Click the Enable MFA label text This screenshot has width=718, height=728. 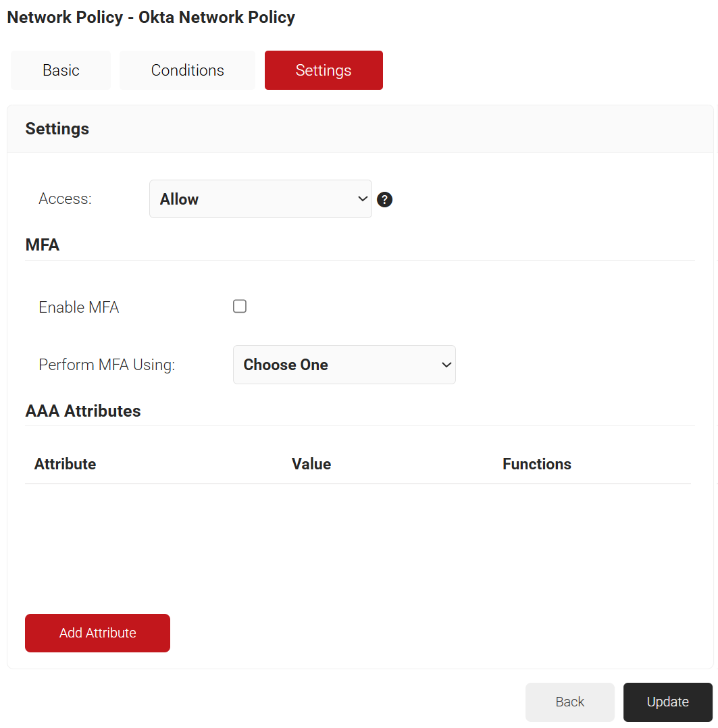[x=78, y=307]
